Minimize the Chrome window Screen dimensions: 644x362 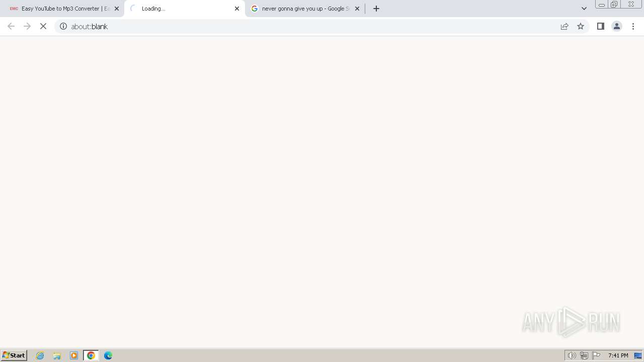(602, 5)
